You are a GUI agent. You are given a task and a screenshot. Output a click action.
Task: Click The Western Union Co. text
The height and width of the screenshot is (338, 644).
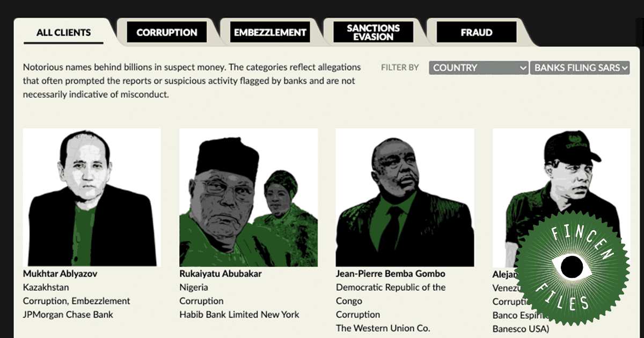(383, 328)
